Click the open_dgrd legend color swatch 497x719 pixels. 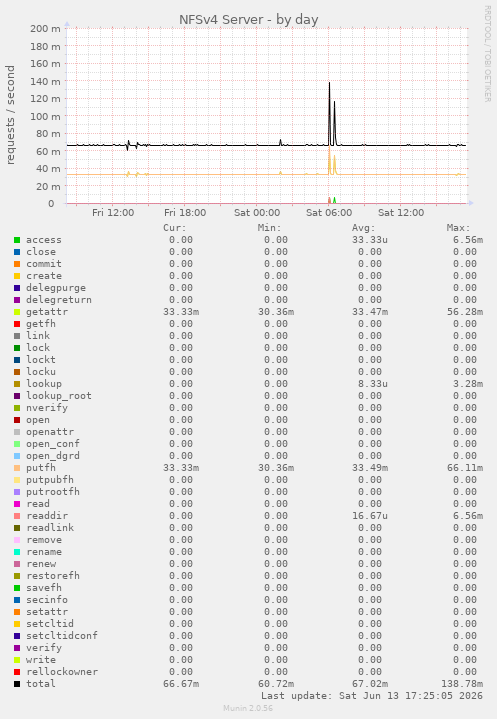coord(17,456)
